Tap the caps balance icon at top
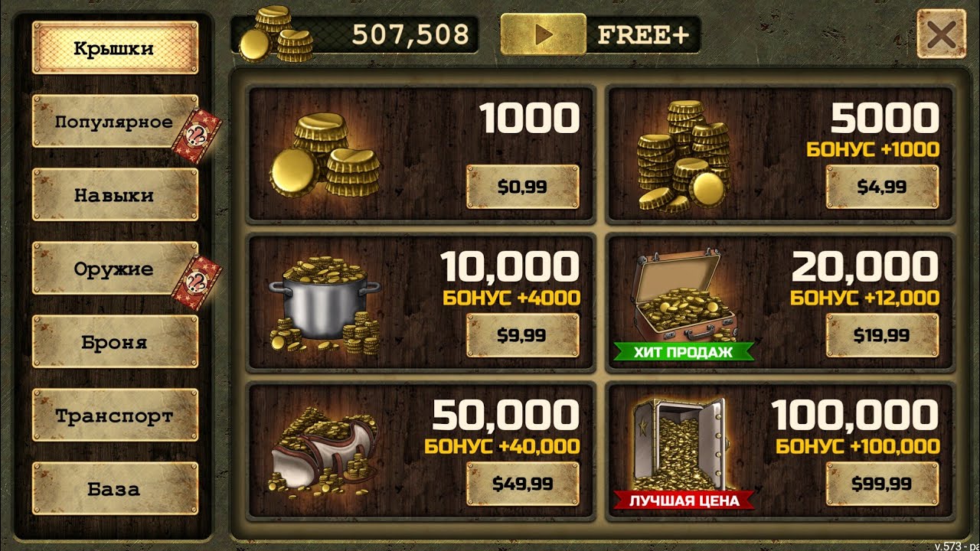Image resolution: width=980 pixels, height=551 pixels. pyautogui.click(x=275, y=34)
